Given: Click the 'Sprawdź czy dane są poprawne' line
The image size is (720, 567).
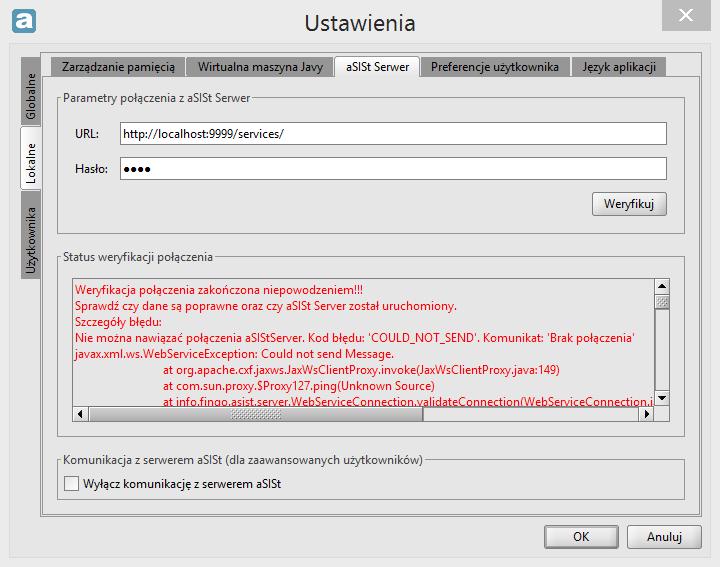Looking at the screenshot, I should (x=265, y=306).
